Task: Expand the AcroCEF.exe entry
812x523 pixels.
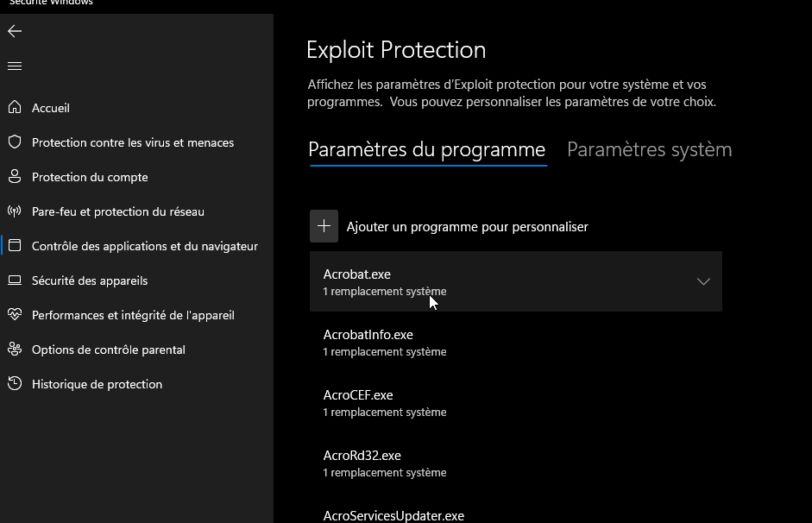Action: [515, 402]
